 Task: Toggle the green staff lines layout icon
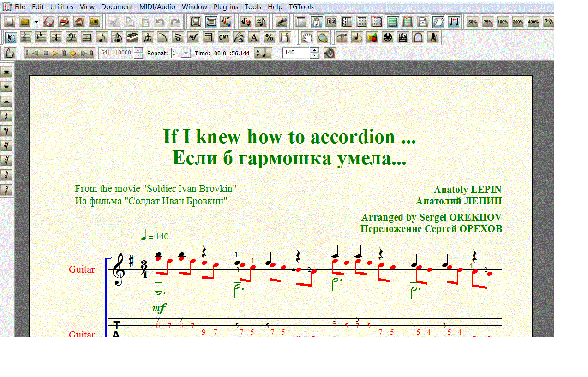click(x=392, y=22)
